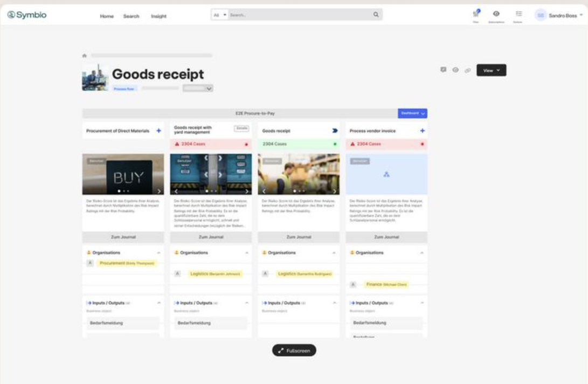Click arrow icon on Goods receipt column header
Image resolution: width=588 pixels, height=384 pixels.
[x=335, y=131]
